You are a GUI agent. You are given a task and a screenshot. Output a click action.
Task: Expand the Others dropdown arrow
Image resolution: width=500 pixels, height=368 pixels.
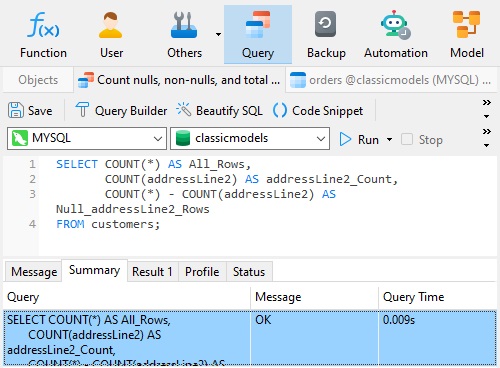[218, 34]
